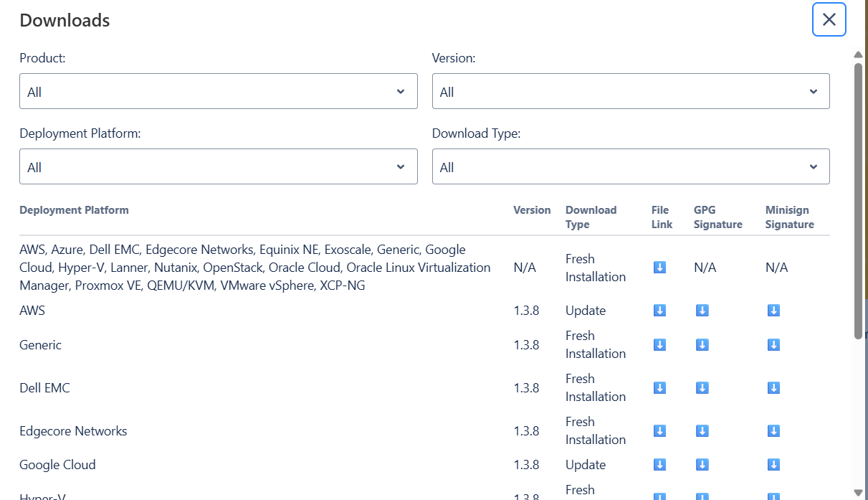This screenshot has width=868, height=500.
Task: Download the Google Cloud update file
Action: 659,464
